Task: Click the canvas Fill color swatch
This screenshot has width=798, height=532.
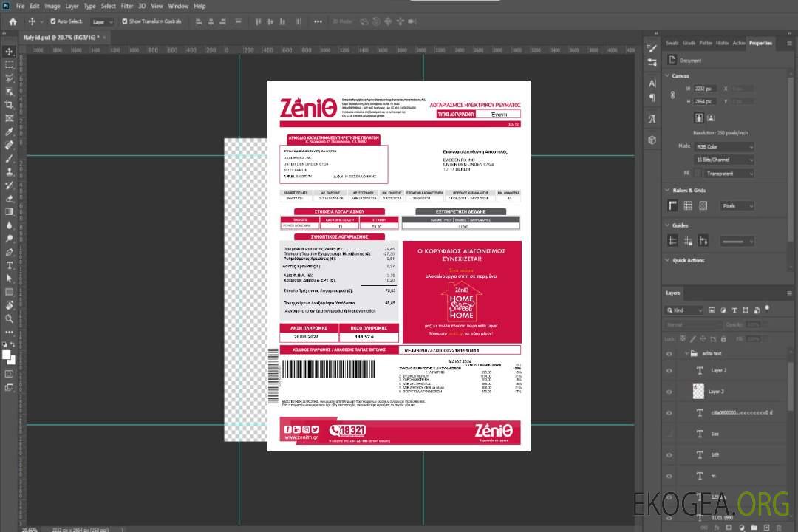Action: [x=698, y=173]
